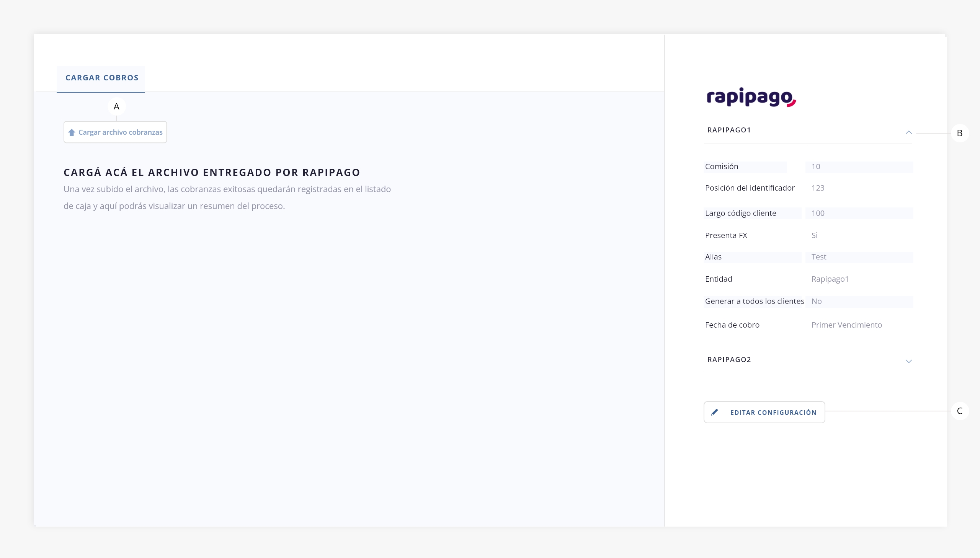
Task: Click annotation marker C
Action: 959,411
